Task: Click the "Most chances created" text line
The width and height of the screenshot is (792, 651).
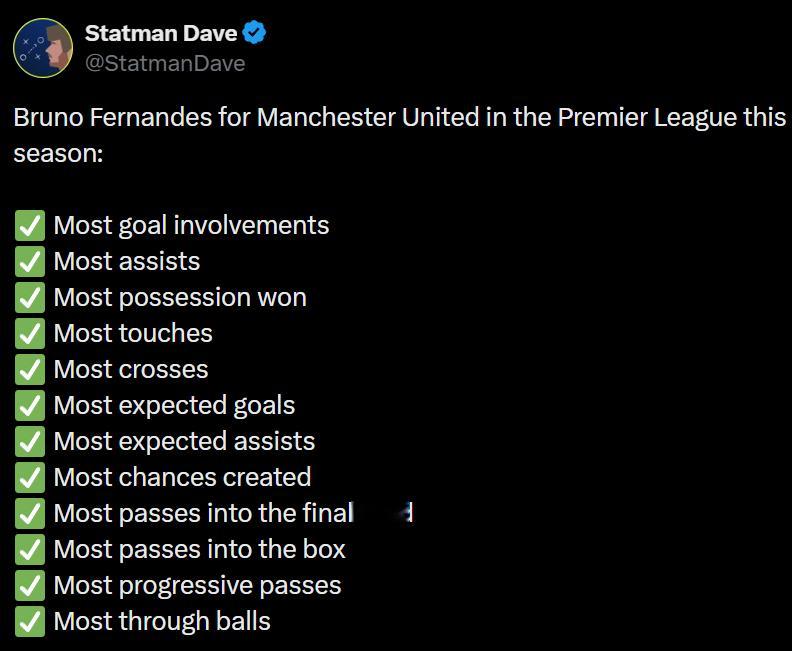Action: coord(182,478)
